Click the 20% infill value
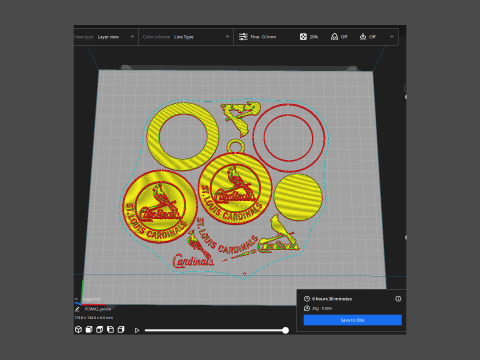 pos(314,37)
